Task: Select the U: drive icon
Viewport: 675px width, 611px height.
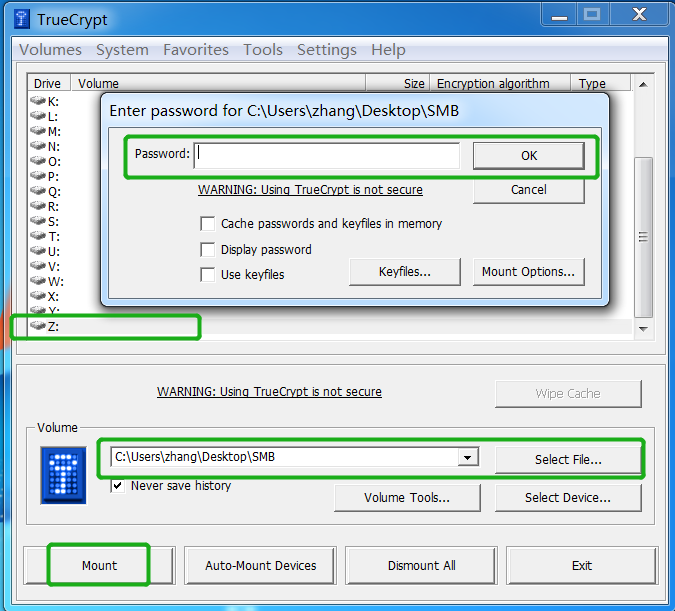Action: pyautogui.click(x=38, y=251)
